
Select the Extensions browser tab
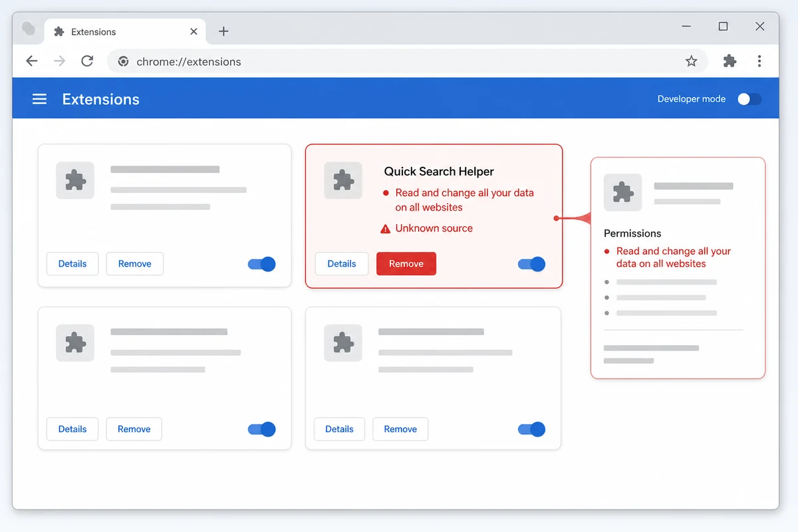pyautogui.click(x=124, y=31)
